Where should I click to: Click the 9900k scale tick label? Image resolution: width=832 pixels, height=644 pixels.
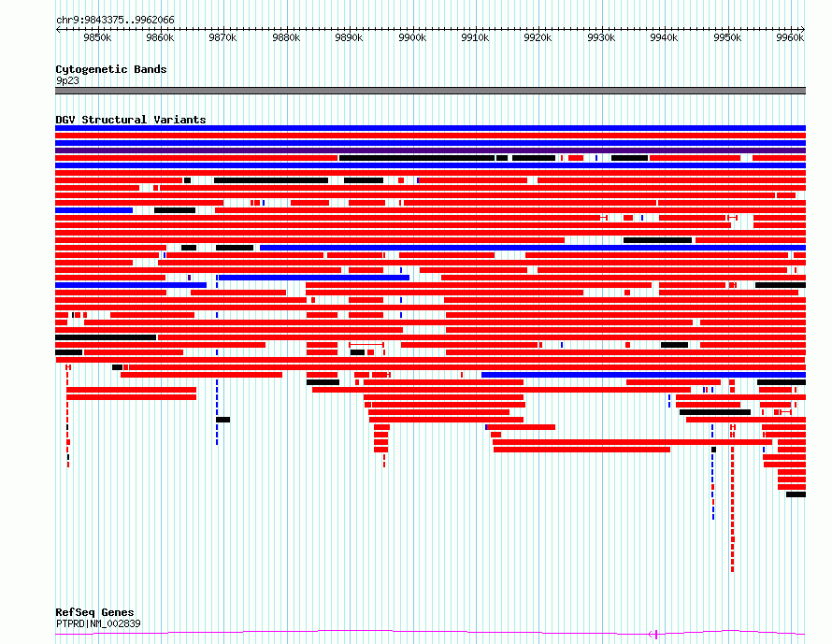[x=412, y=37]
